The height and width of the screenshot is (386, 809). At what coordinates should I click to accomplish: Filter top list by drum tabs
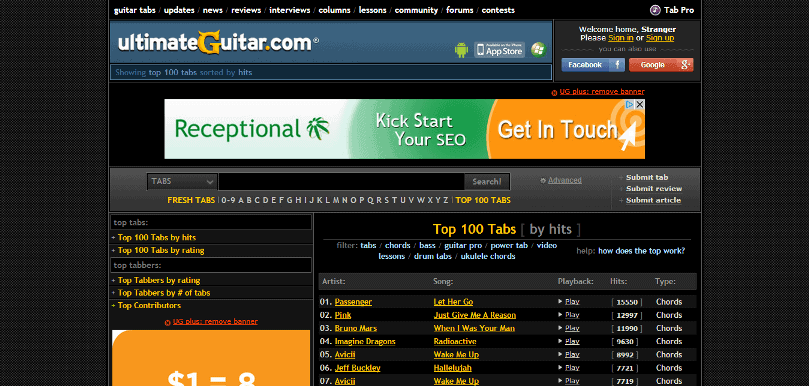coord(433,256)
